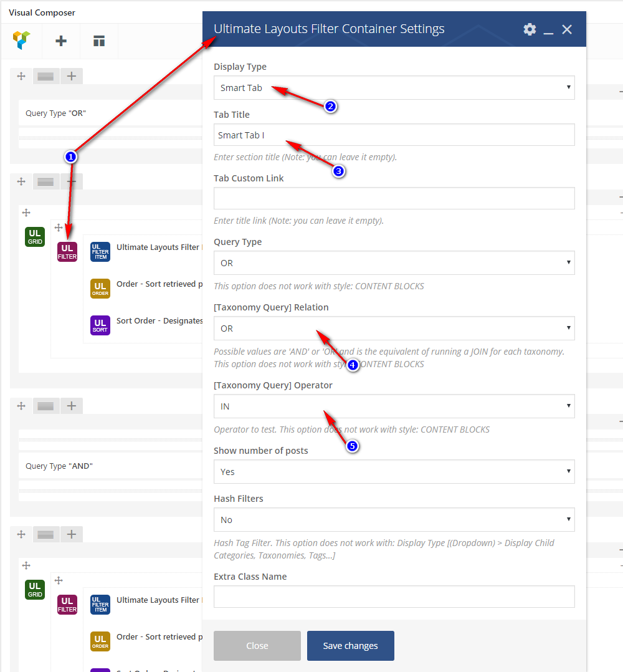Viewport: 623px width, 672px height.
Task: Toggle the Show number of posts dropdown
Action: (x=394, y=472)
